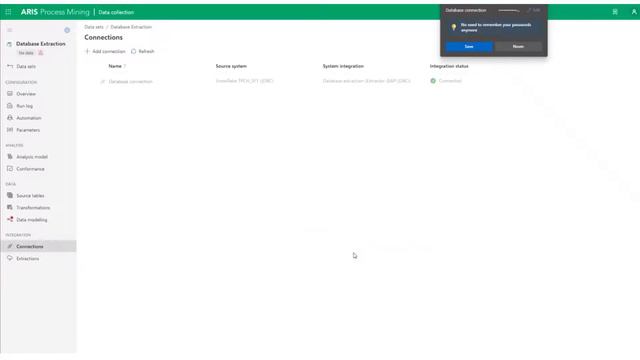Toggle the sidebar hamburger menu icon
640x360 pixels.
10,30
